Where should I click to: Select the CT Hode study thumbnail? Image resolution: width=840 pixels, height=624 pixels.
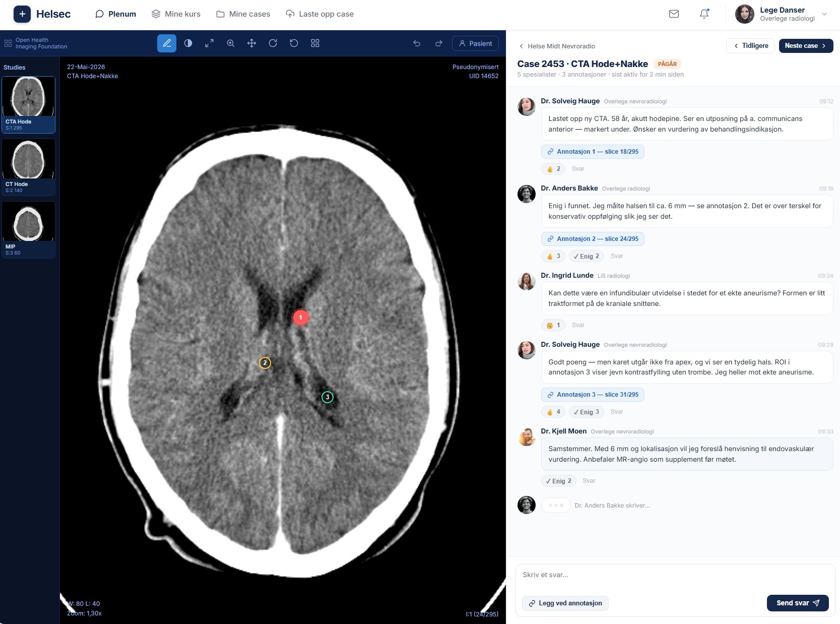point(28,167)
